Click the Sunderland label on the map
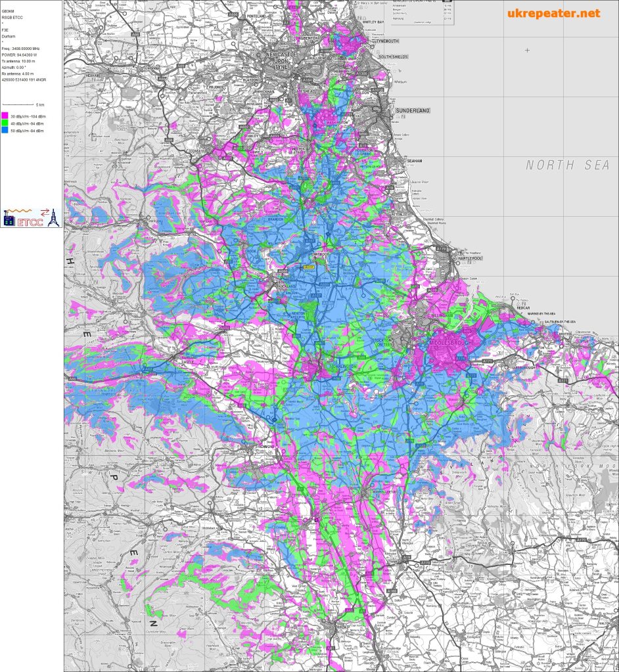Screen dimensions: 619x672 coord(412,110)
